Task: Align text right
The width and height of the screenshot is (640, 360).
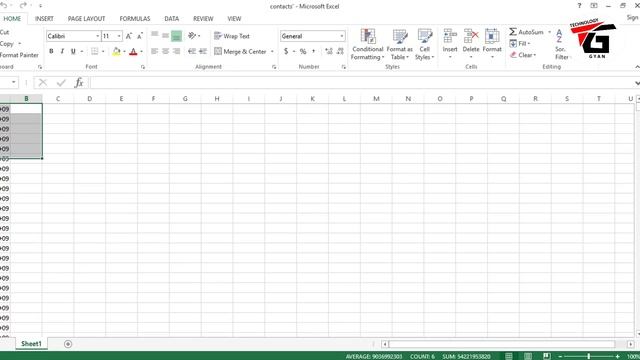Action: [176, 51]
